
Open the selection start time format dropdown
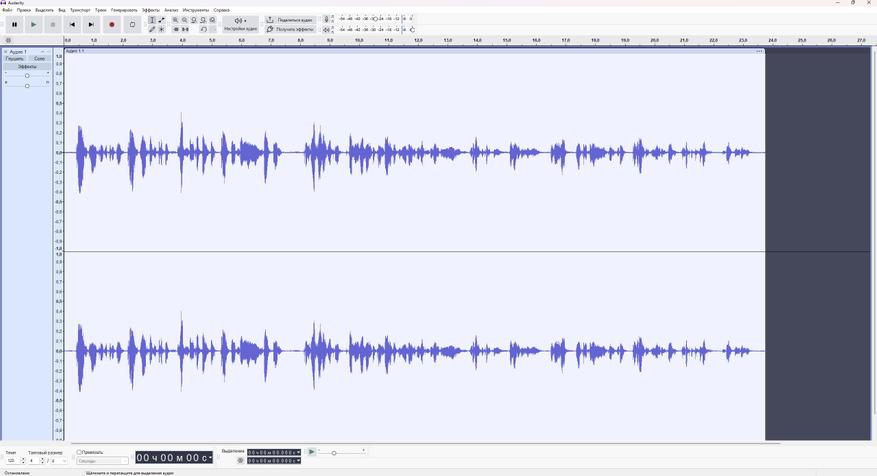tap(299, 452)
